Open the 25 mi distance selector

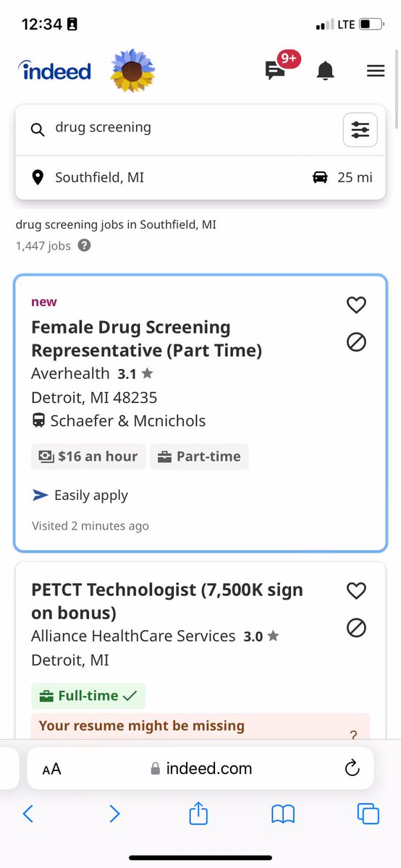[x=343, y=177]
